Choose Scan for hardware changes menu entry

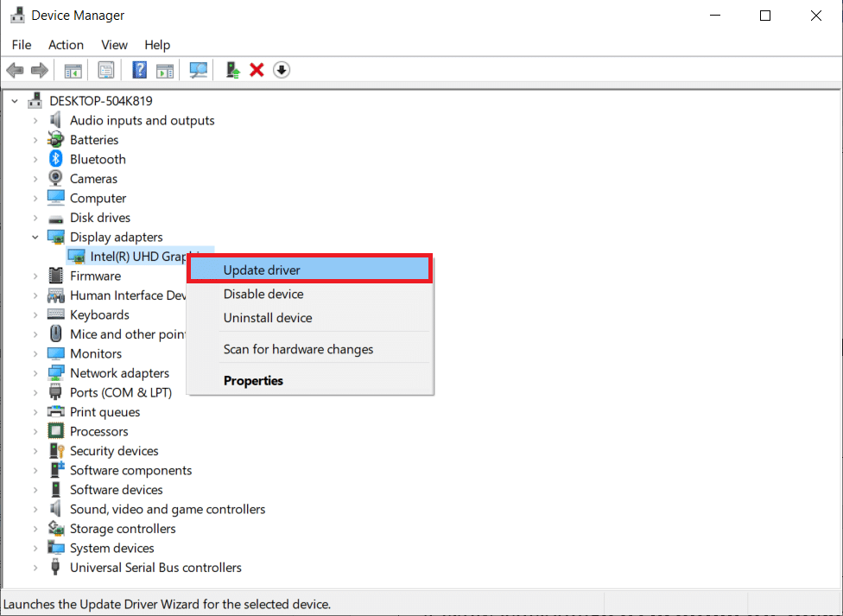pos(310,349)
